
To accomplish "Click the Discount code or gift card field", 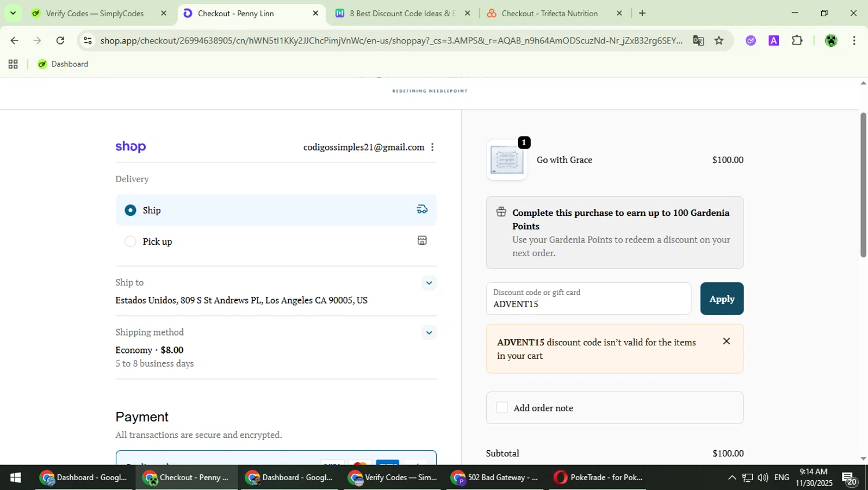I will (589, 299).
